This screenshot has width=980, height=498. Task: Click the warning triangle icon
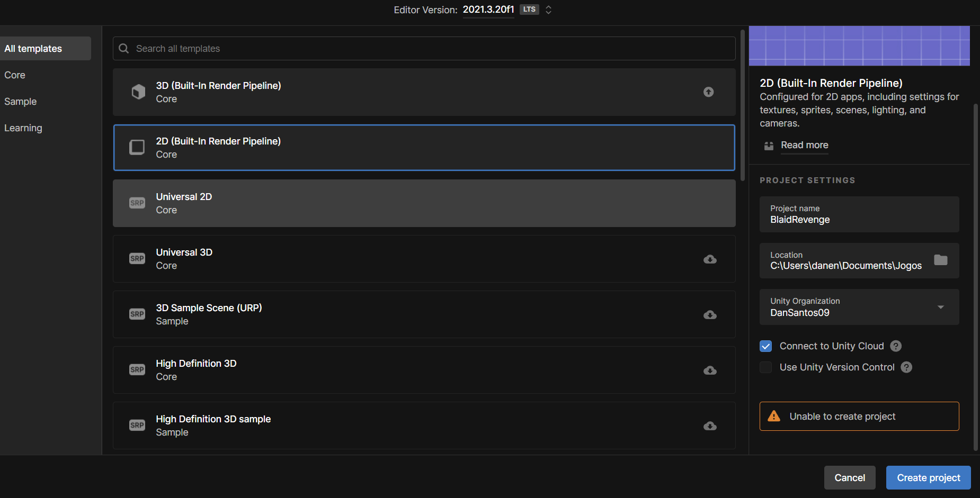[774, 416]
